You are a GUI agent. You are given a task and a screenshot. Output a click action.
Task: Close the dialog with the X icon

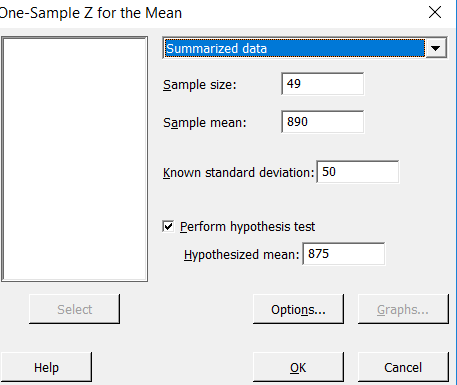[x=435, y=12]
